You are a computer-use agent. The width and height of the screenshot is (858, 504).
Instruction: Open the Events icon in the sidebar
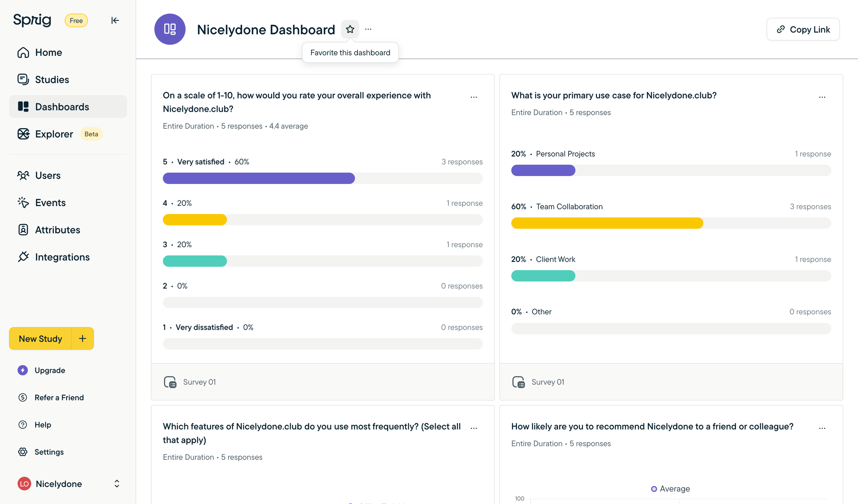[23, 203]
